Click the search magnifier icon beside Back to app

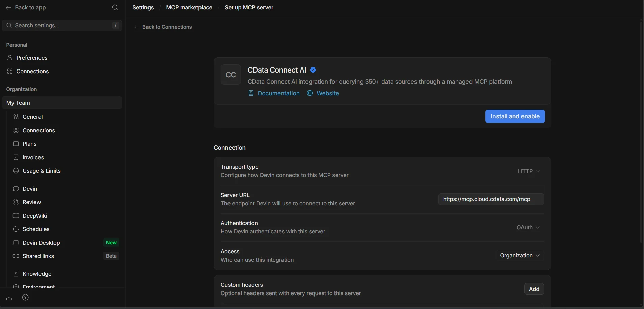[x=115, y=7]
